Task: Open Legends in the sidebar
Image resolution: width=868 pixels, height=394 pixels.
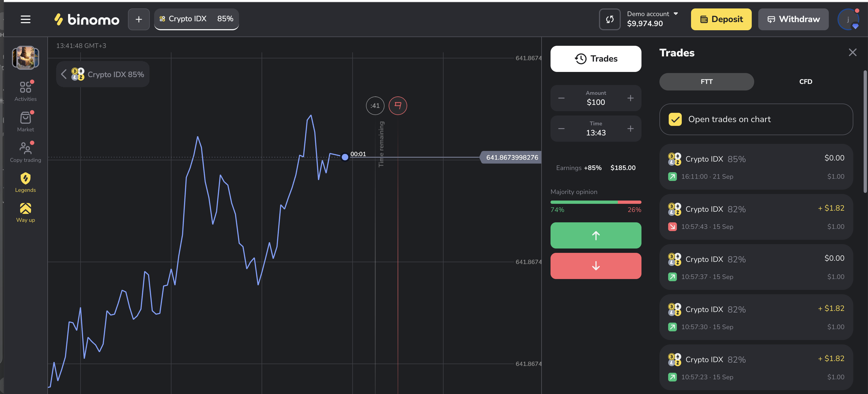Action: (26, 183)
